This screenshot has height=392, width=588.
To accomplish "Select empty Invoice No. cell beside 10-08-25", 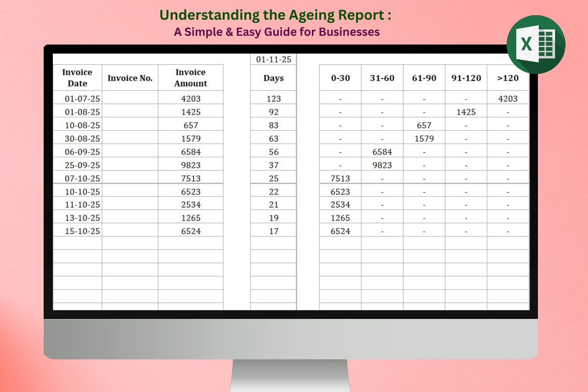I will tap(130, 125).
